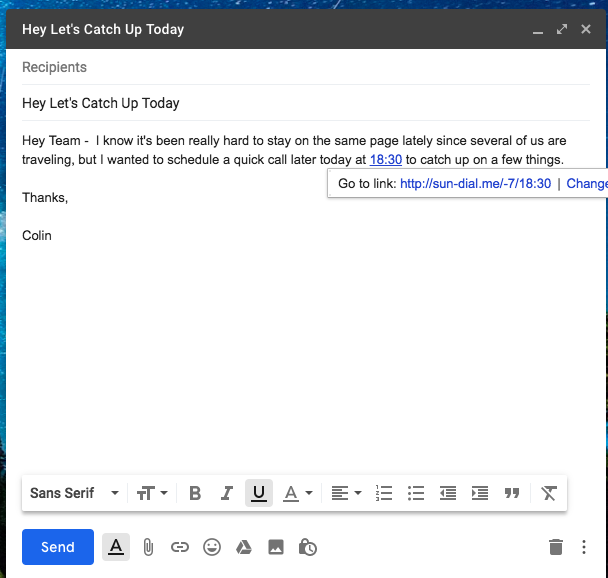Open more options three-dot menu

584,547
